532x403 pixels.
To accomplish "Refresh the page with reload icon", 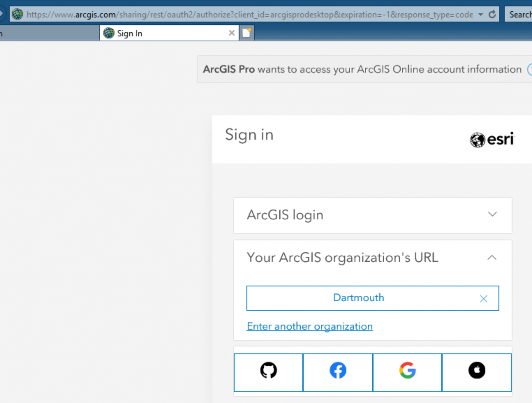I will (492, 14).
